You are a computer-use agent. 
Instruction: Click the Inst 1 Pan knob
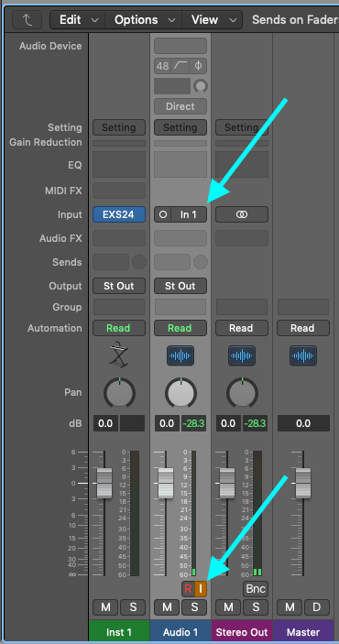[119, 393]
